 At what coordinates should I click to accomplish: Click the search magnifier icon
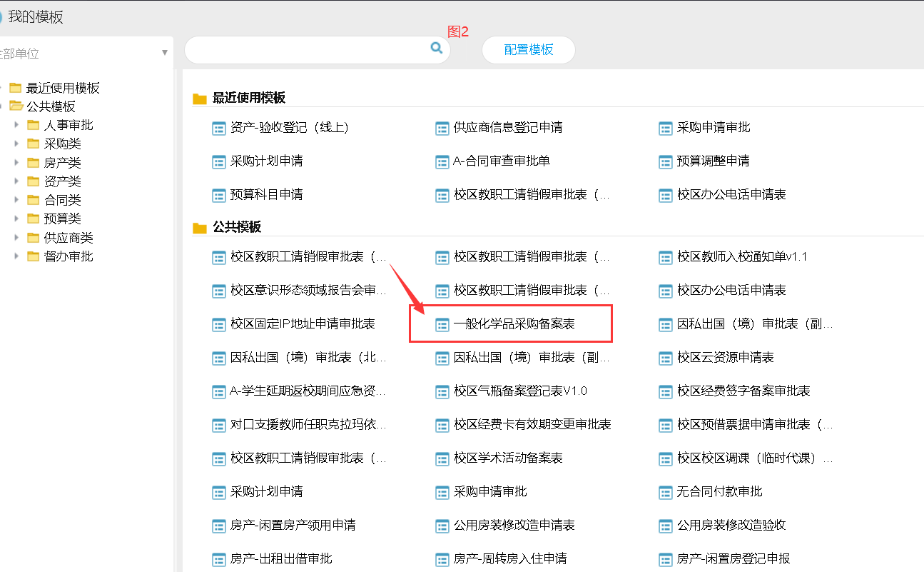coord(436,48)
